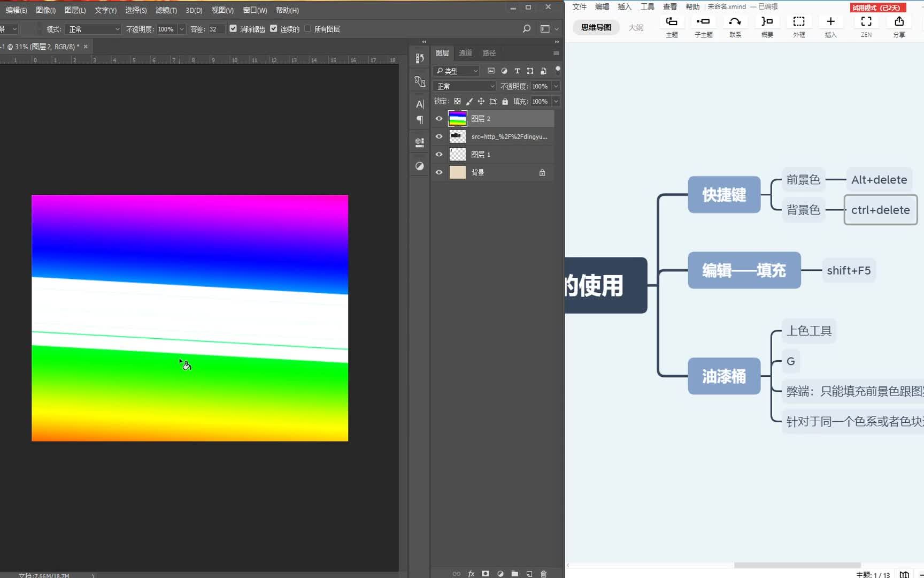Image resolution: width=924 pixels, height=578 pixels.
Task: Open Layers panel opacity dropdown arrow
Action: click(556, 86)
